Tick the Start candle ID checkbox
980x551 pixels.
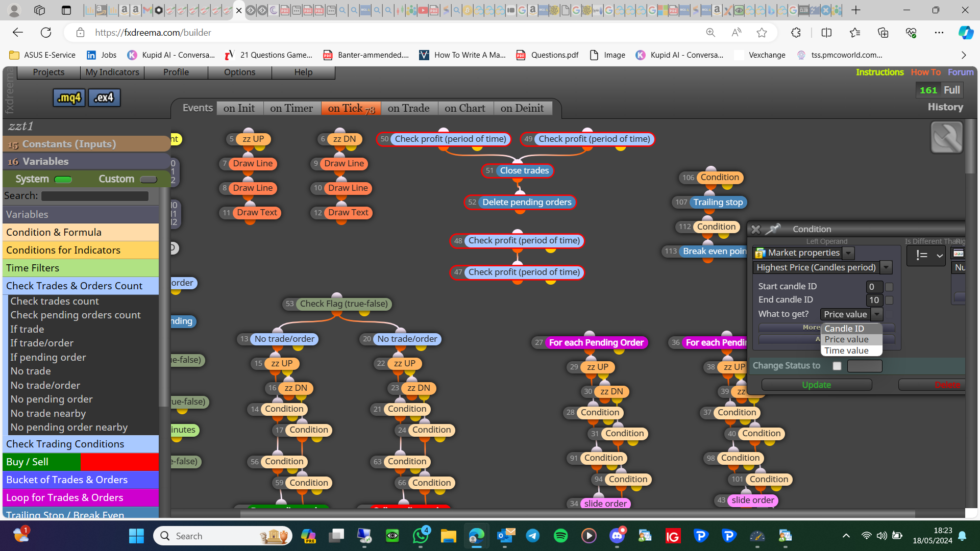(889, 287)
